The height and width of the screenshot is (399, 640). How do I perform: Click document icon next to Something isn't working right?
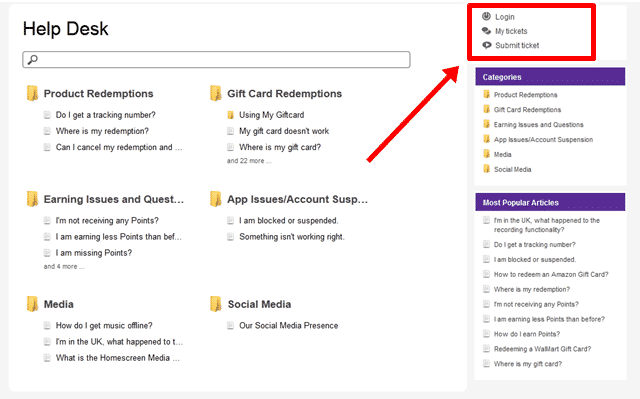tap(231, 237)
